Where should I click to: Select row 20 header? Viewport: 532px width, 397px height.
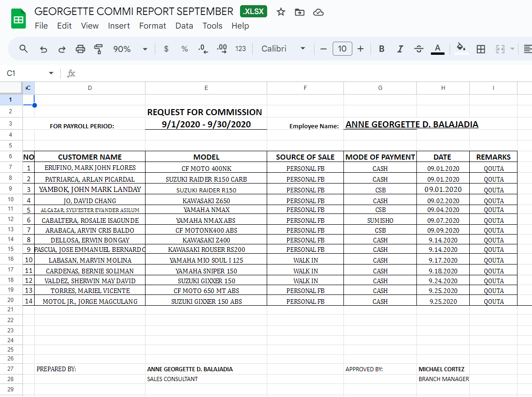pyautogui.click(x=10, y=300)
